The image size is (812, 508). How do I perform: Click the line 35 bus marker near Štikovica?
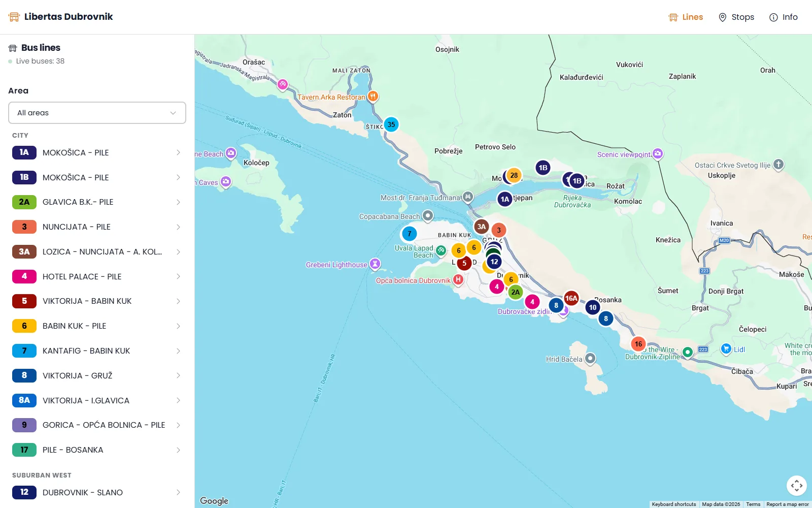coord(391,124)
